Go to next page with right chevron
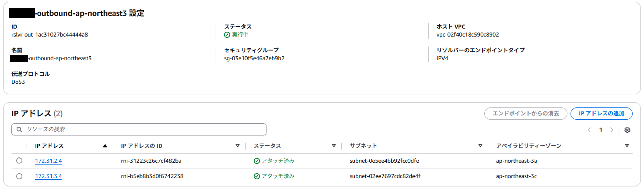The image size is (644, 189). click(612, 130)
